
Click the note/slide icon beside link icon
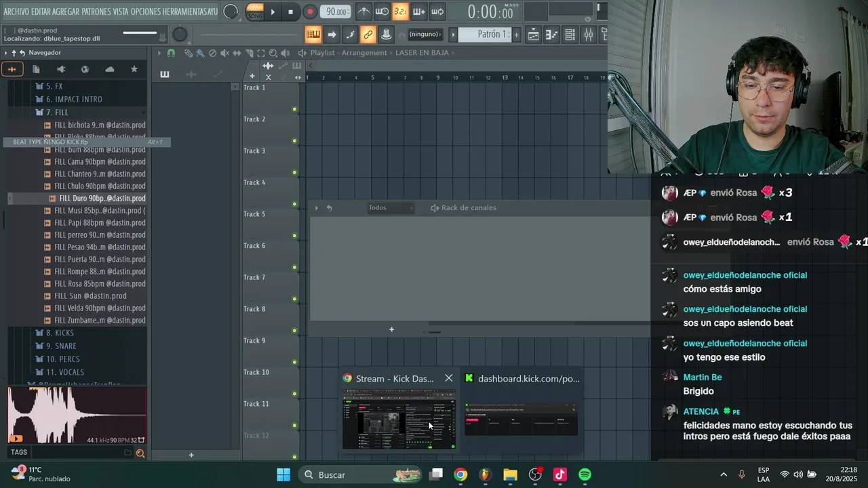click(x=350, y=35)
